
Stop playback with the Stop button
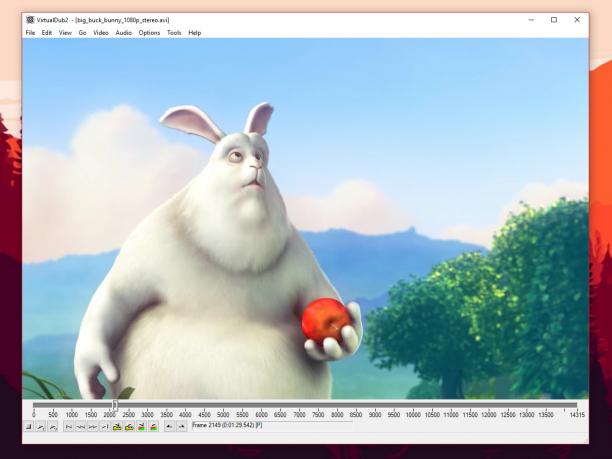tap(28, 427)
